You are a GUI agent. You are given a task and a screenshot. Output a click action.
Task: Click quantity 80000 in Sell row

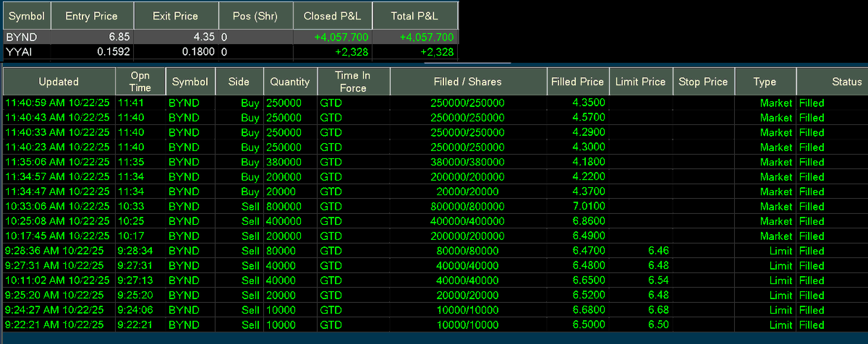[281, 251]
